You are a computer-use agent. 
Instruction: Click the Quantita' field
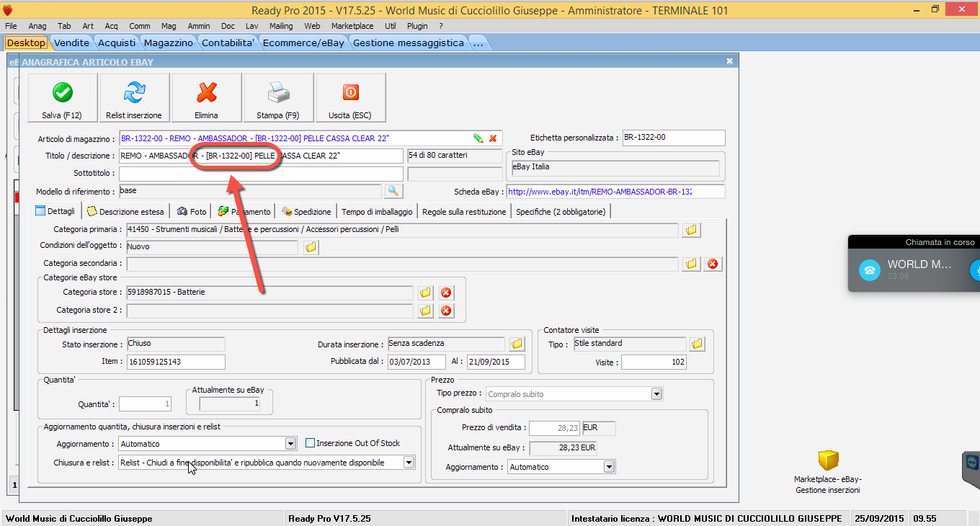pos(146,404)
